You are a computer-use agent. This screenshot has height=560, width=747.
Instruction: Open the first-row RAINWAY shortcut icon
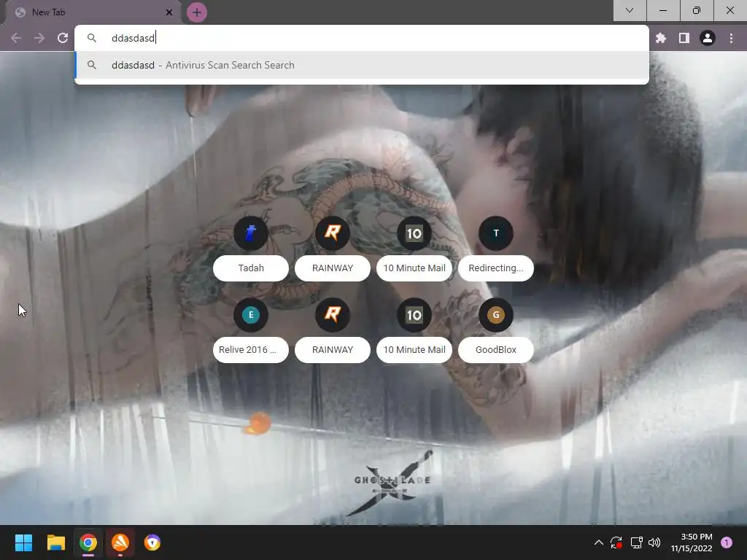tap(333, 233)
